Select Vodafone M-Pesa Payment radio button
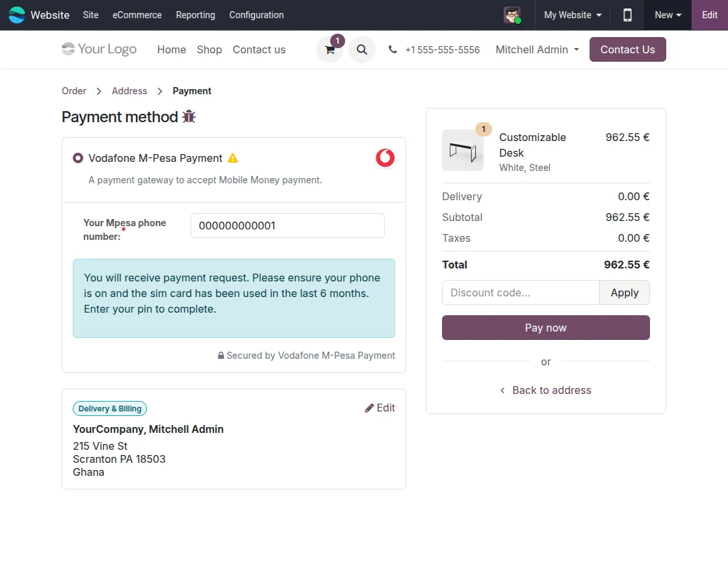728x572 pixels. point(78,159)
